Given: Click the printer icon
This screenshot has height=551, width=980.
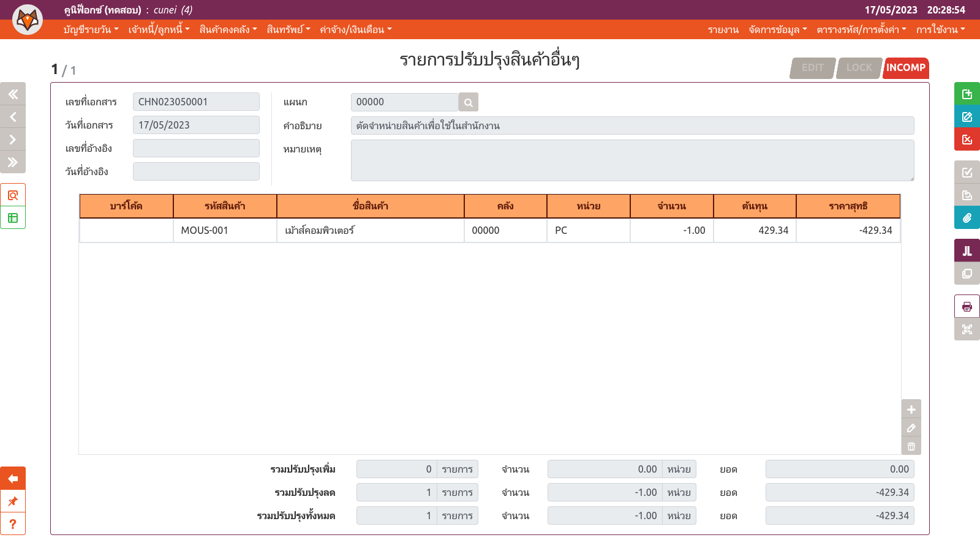Looking at the screenshot, I should click(967, 306).
